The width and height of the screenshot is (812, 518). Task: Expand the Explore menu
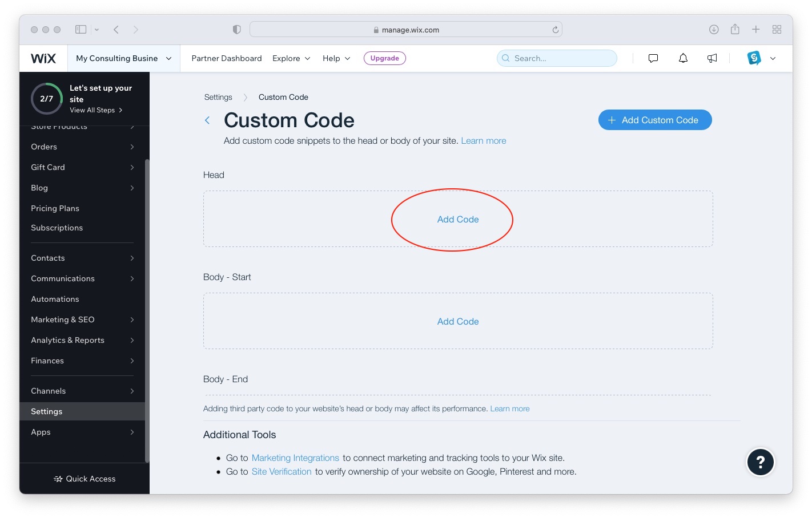(291, 58)
